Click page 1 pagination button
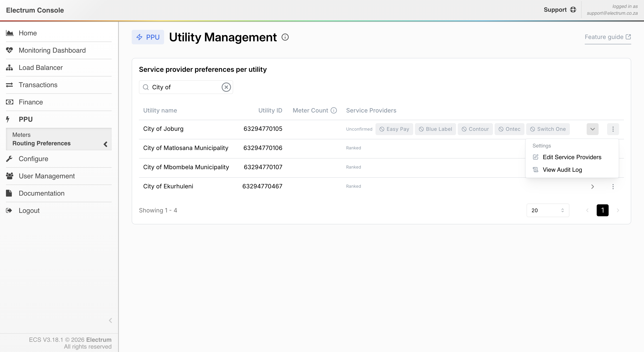This screenshot has height=352, width=644. click(x=602, y=210)
